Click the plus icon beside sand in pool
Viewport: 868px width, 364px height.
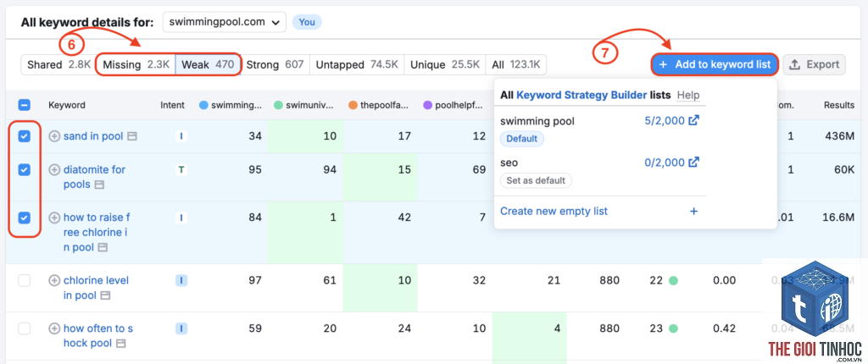click(x=54, y=136)
